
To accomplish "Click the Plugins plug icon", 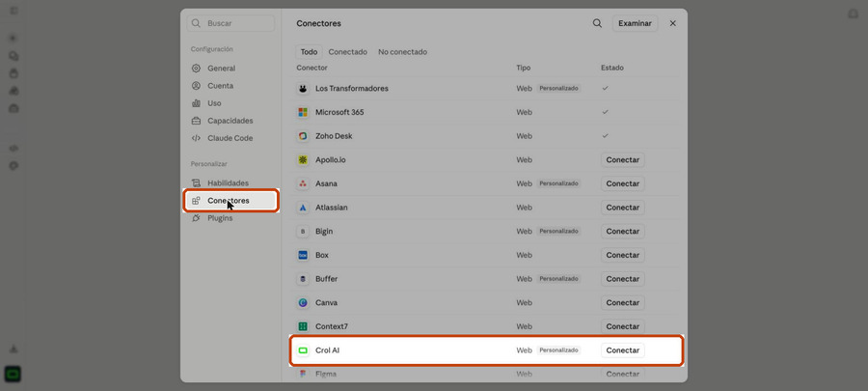I will [196, 218].
